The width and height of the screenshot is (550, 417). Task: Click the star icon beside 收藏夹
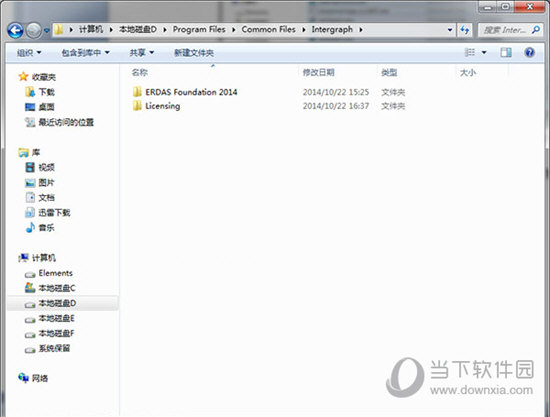coord(23,76)
